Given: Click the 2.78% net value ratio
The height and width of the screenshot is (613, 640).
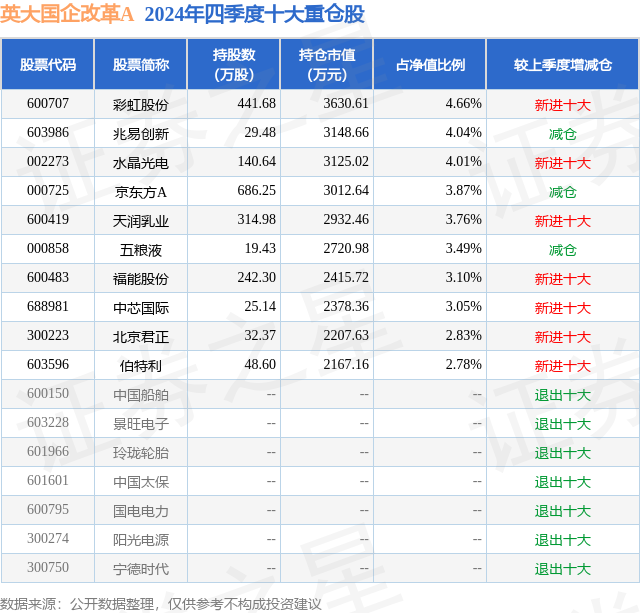Looking at the screenshot, I should pos(464,364).
